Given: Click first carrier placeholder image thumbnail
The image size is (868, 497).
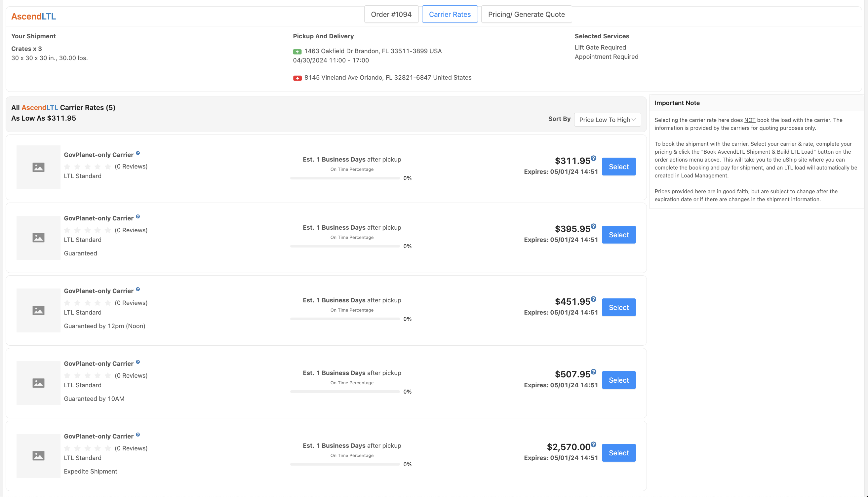Looking at the screenshot, I should click(38, 167).
